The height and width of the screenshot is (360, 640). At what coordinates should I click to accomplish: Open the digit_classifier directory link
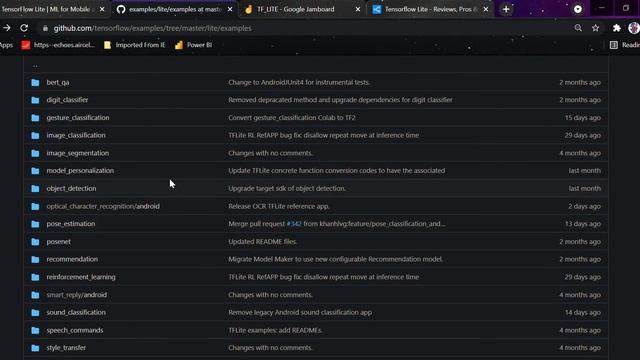pos(67,100)
